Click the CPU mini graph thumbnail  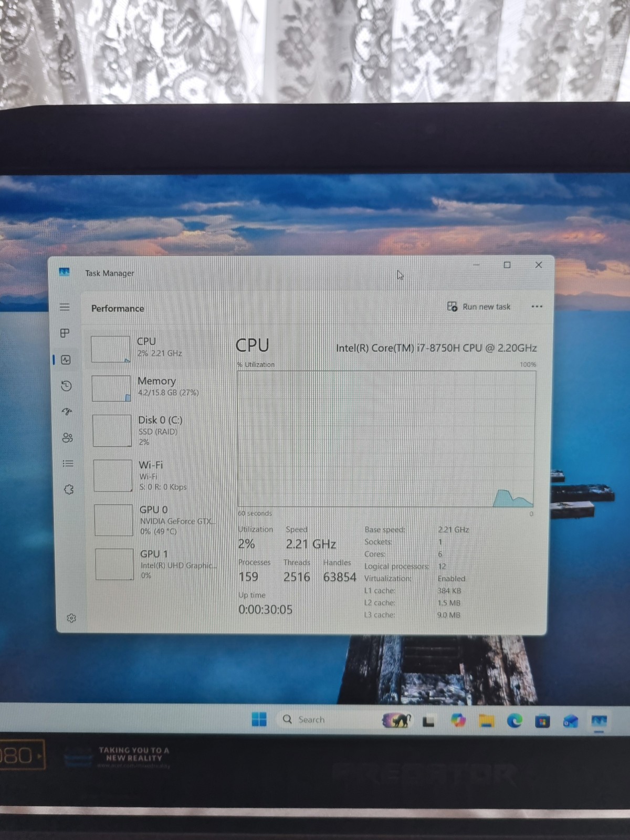[111, 349]
